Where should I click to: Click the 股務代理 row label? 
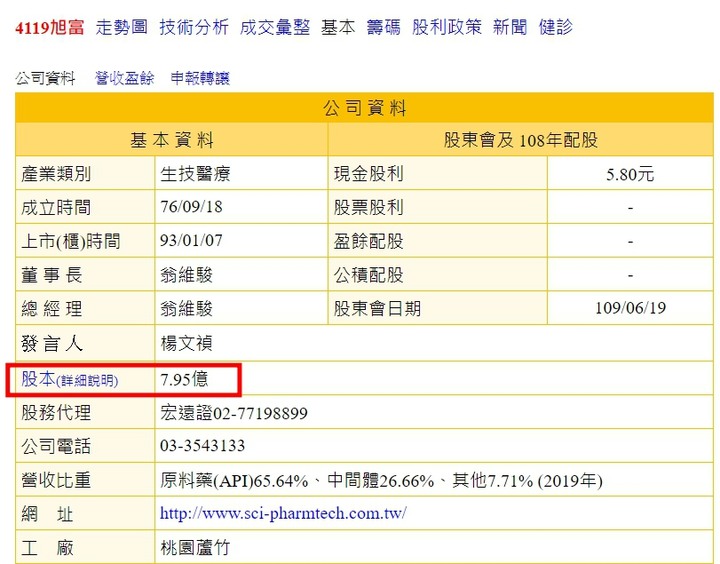coord(56,412)
